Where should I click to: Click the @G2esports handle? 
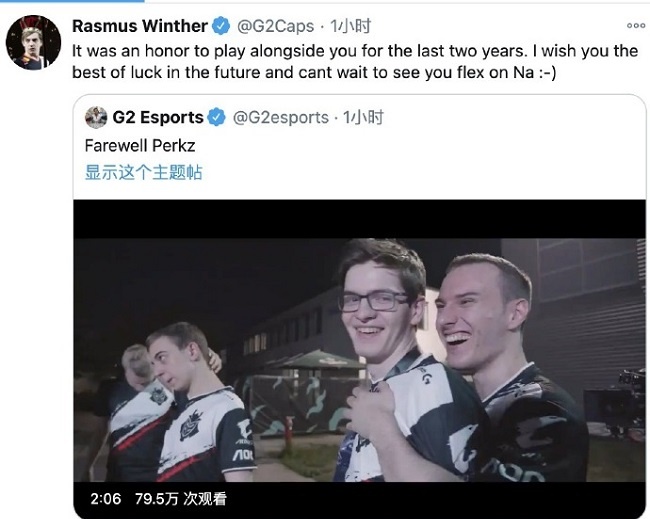(x=281, y=118)
